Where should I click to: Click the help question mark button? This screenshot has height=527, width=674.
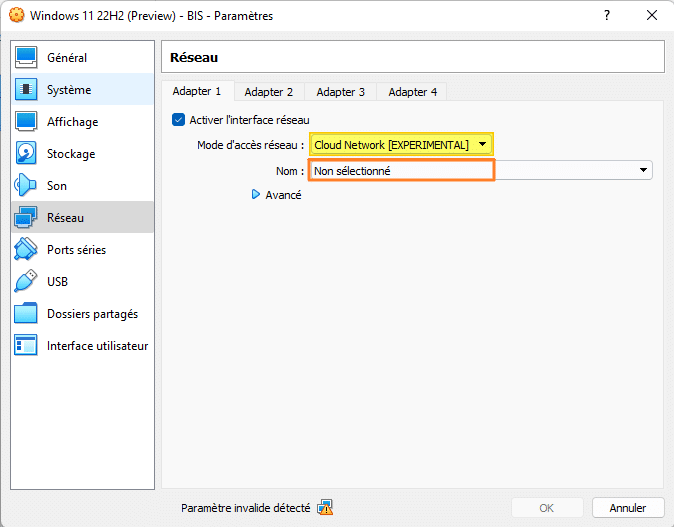click(607, 15)
